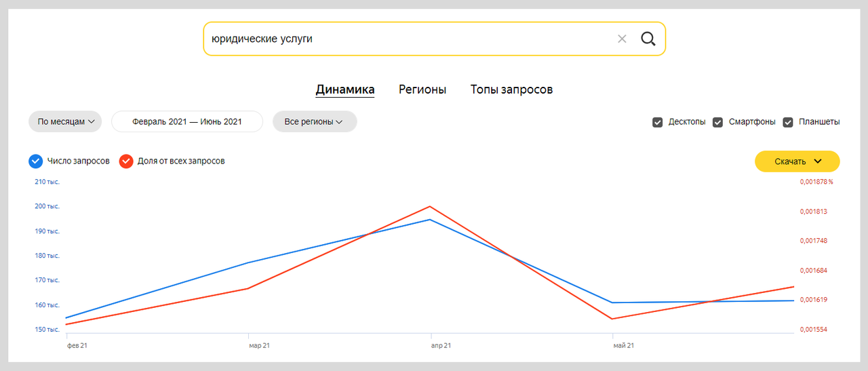Open the Топы запросов tab
This screenshot has height=371, width=868.
511,90
